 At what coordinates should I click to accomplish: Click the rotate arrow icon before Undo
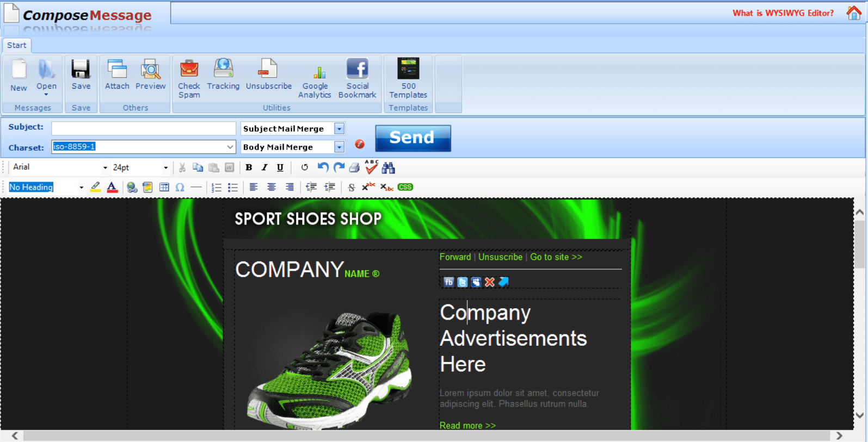(305, 167)
